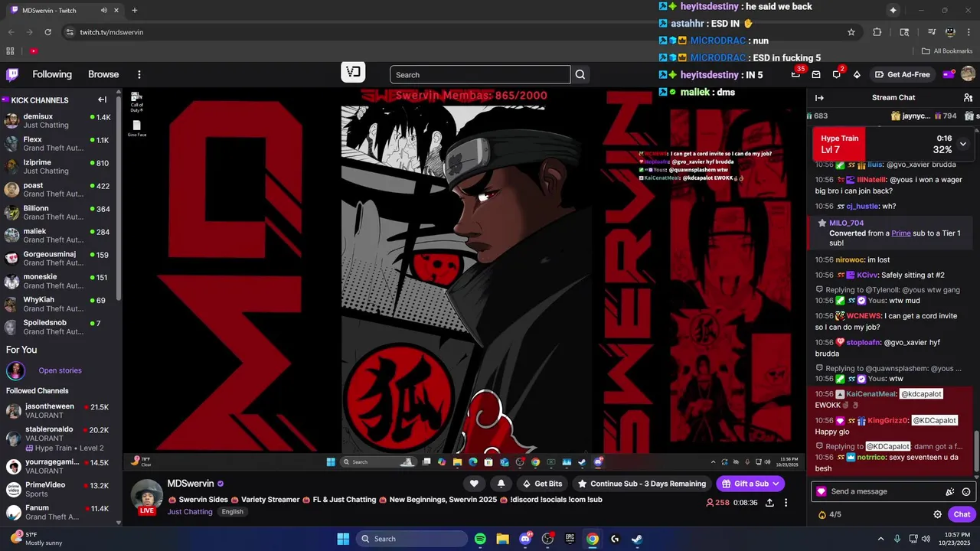Open the Chrome apps grid shortcut

[10, 51]
